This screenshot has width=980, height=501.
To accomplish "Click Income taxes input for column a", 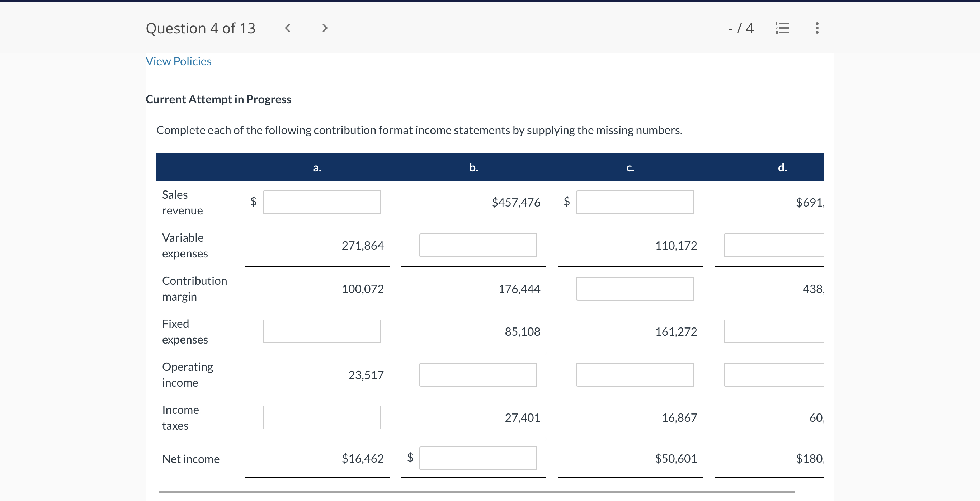I will click(321, 417).
